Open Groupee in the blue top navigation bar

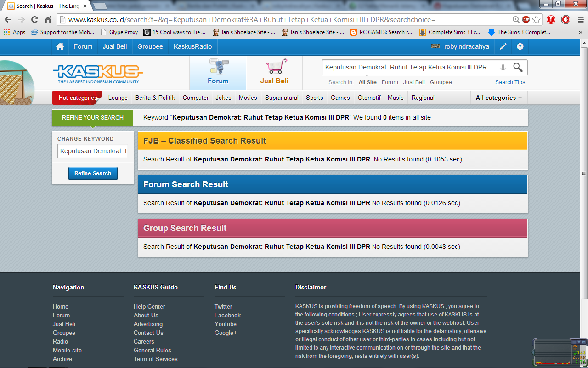150,47
